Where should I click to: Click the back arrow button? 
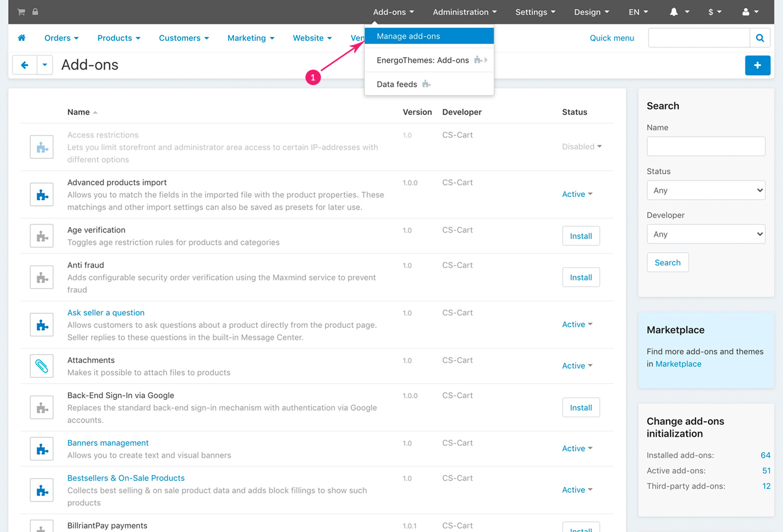24,65
